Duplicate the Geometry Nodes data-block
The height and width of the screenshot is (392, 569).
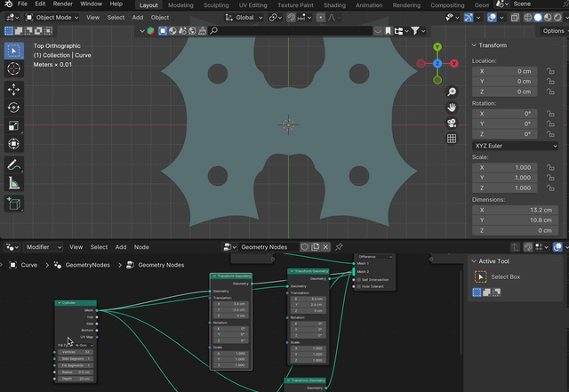[316, 247]
